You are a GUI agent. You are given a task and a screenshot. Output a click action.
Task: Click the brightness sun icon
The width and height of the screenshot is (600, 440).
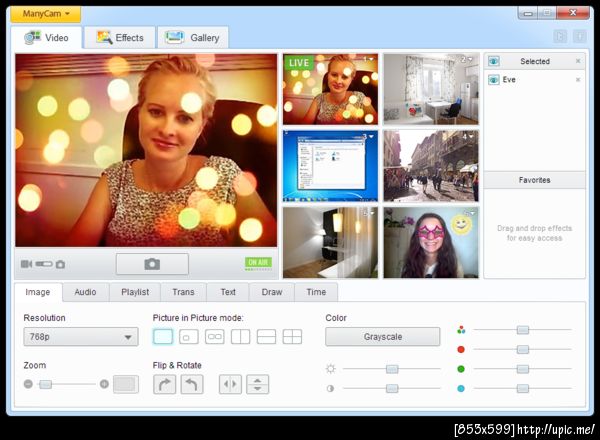click(x=331, y=369)
